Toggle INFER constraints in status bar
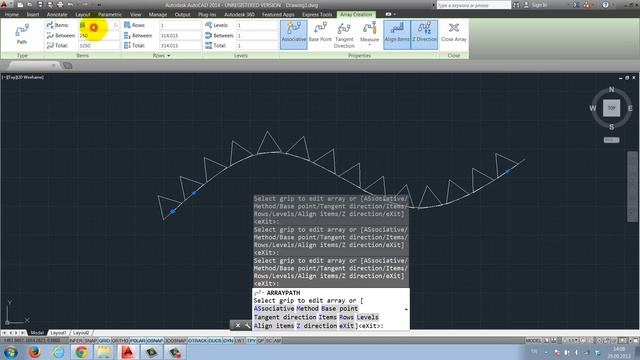This screenshot has height=360, width=640. [76, 340]
